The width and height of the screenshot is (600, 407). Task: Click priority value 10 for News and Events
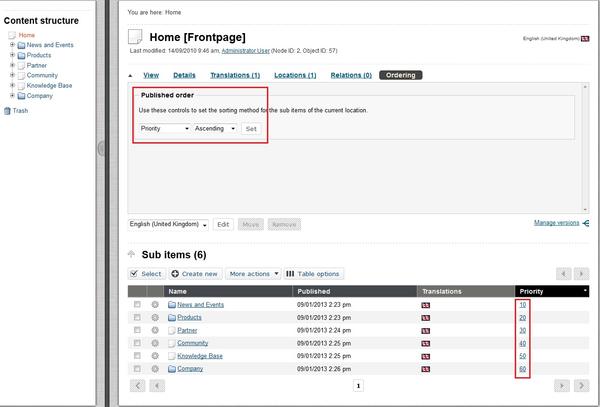pyautogui.click(x=523, y=305)
